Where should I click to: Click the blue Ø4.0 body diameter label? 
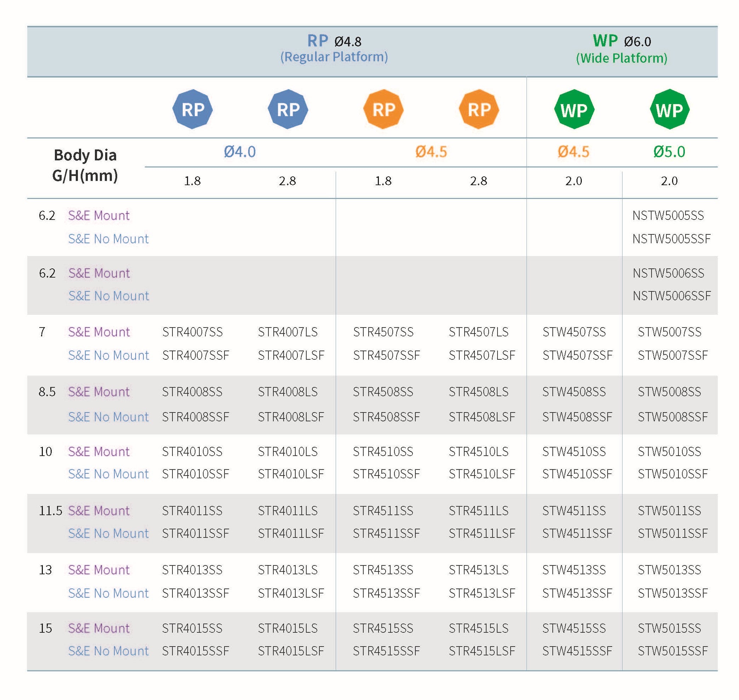click(240, 152)
